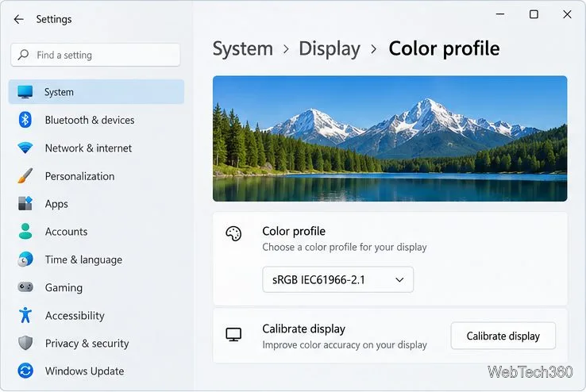Open Network & internet settings
The image size is (586, 392).
[96, 148]
